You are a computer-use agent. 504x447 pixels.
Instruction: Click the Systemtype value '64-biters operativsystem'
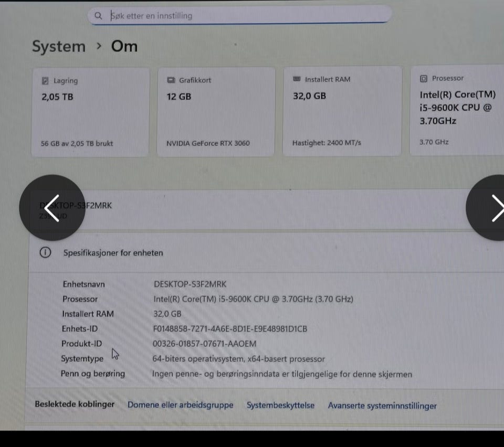238,359
